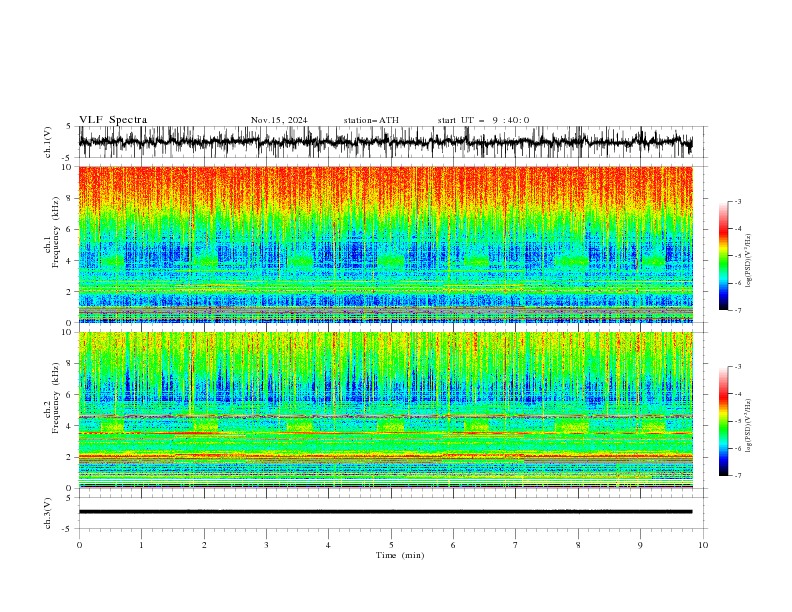Click the 'VLF Spectra' title text
The height and width of the screenshot is (612, 792).
113,120
